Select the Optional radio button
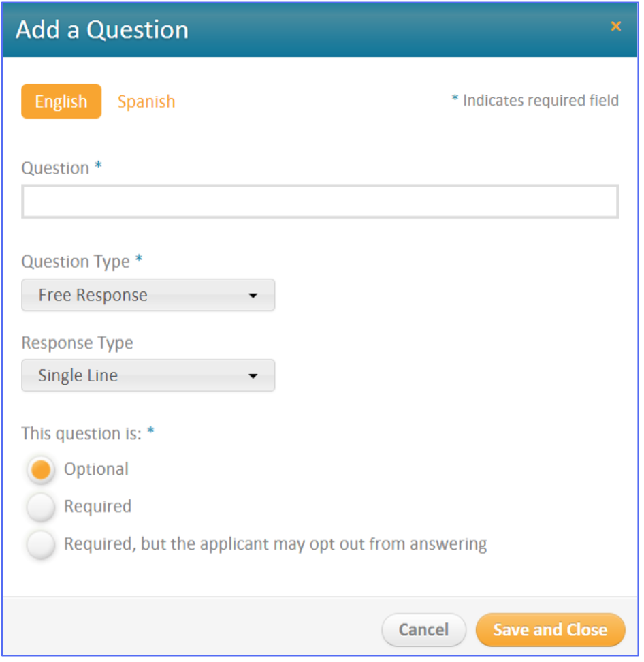The image size is (644, 662). pos(42,470)
